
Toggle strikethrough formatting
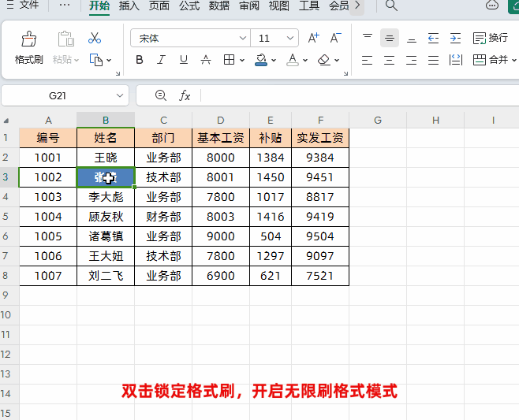pos(206,60)
